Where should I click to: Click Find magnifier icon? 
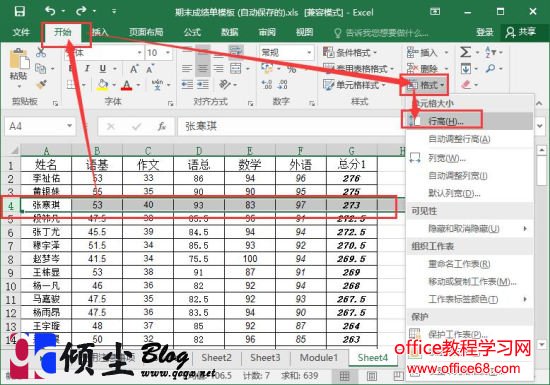[491, 69]
